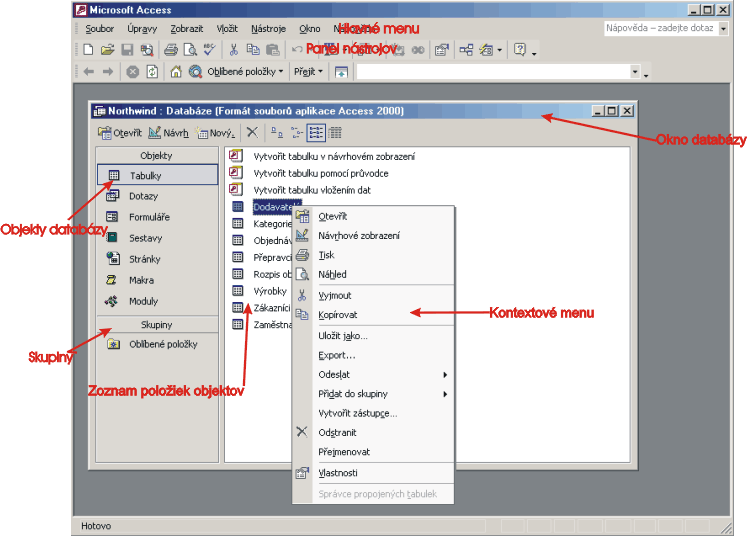Open the Vložit menu
This screenshot has height=536, width=747.
pyautogui.click(x=227, y=29)
